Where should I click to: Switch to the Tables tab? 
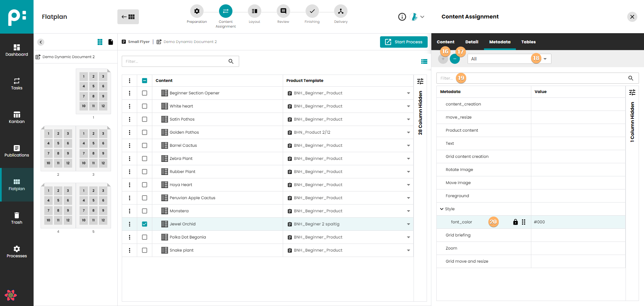coord(528,42)
